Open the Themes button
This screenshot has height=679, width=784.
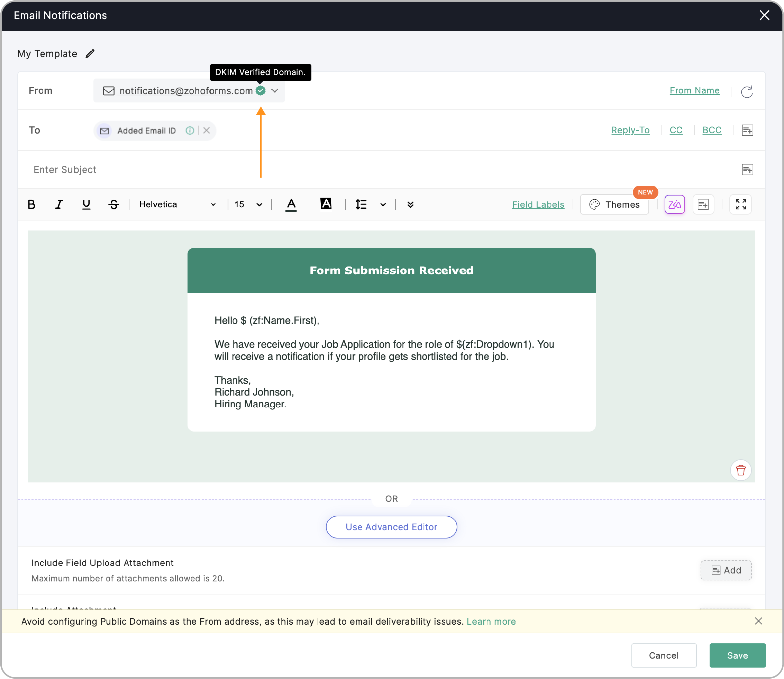click(614, 205)
